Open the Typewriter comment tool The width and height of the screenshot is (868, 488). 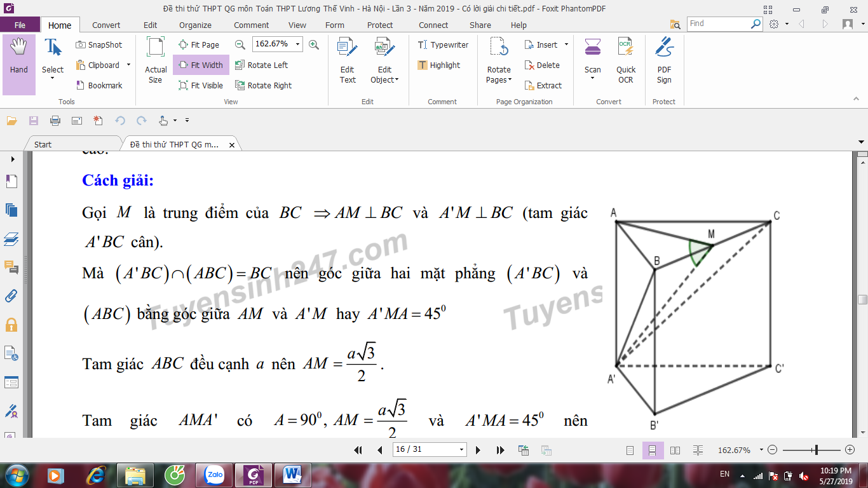[443, 45]
